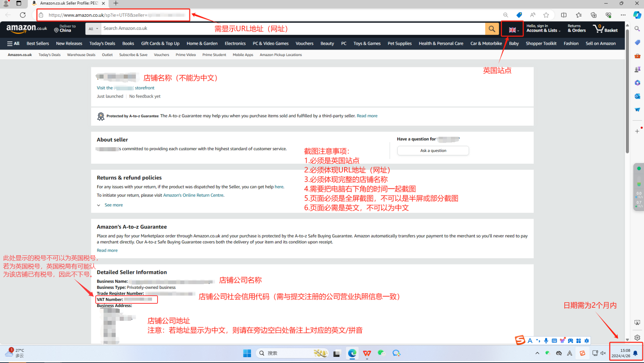
Task: Add page to favorites star icon
Action: pyautogui.click(x=546, y=15)
